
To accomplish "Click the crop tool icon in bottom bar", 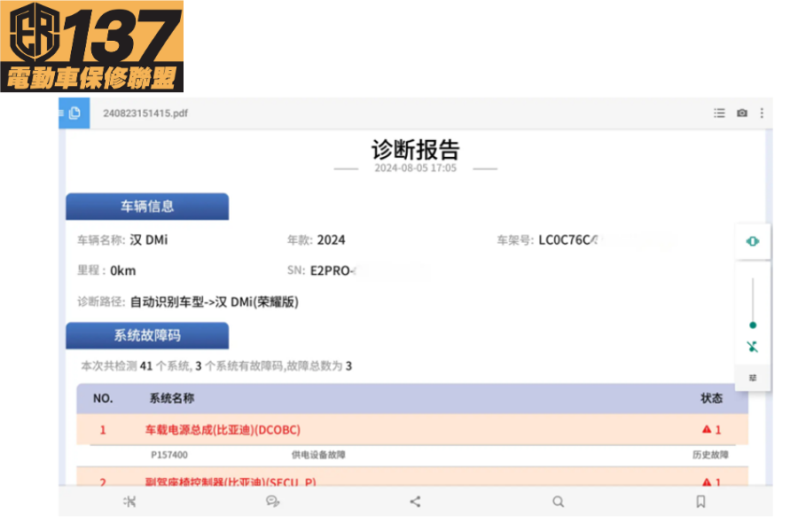I will (129, 502).
